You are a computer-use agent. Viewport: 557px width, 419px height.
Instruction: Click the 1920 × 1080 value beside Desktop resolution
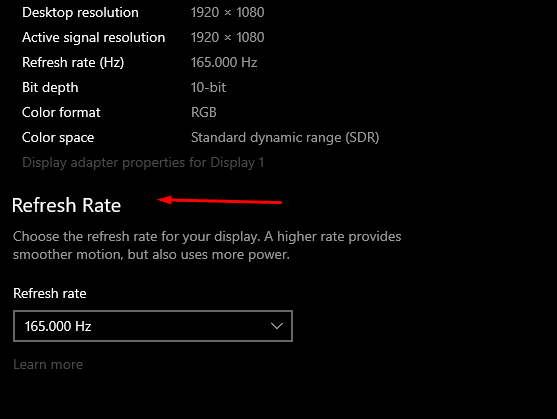coord(227,12)
